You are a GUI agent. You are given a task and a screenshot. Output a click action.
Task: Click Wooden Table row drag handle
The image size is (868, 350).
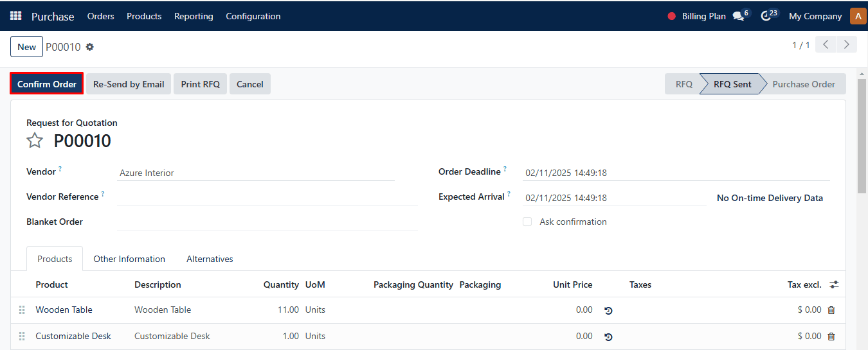22,310
